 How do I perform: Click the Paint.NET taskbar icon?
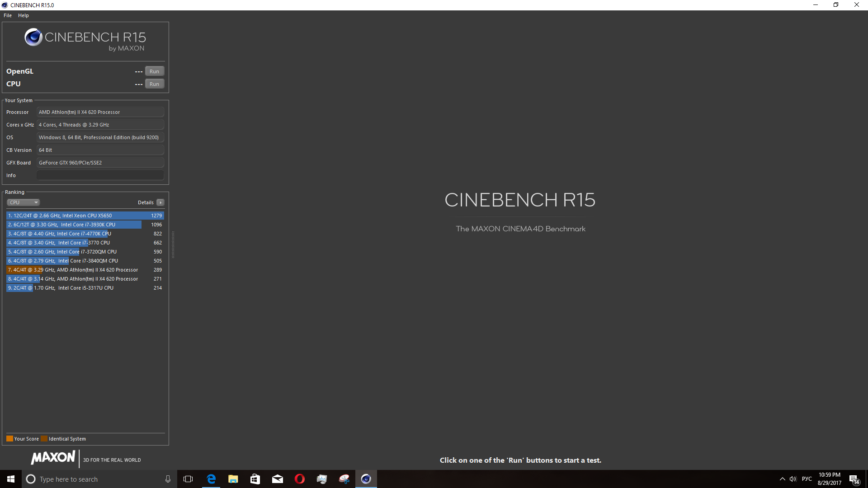click(x=344, y=479)
